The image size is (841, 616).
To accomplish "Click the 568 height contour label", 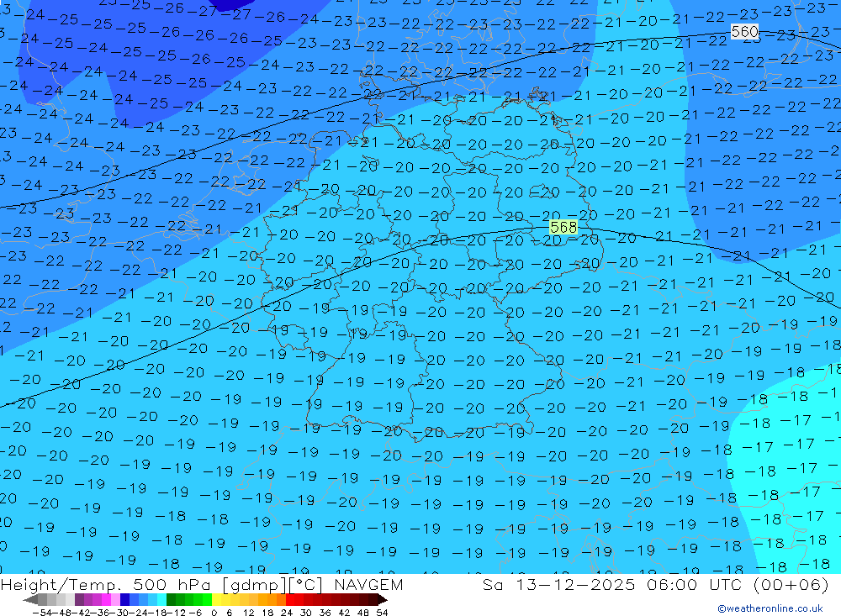I will [x=563, y=227].
